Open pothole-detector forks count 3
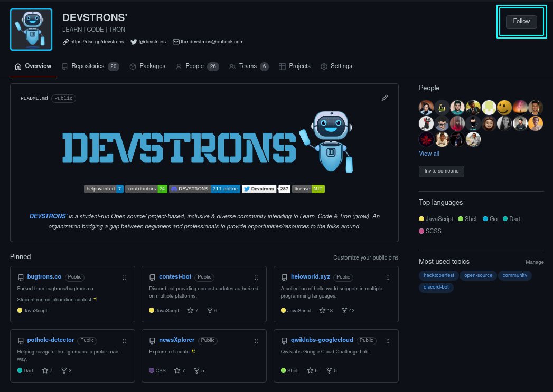This screenshot has height=392, width=553. 67,370
